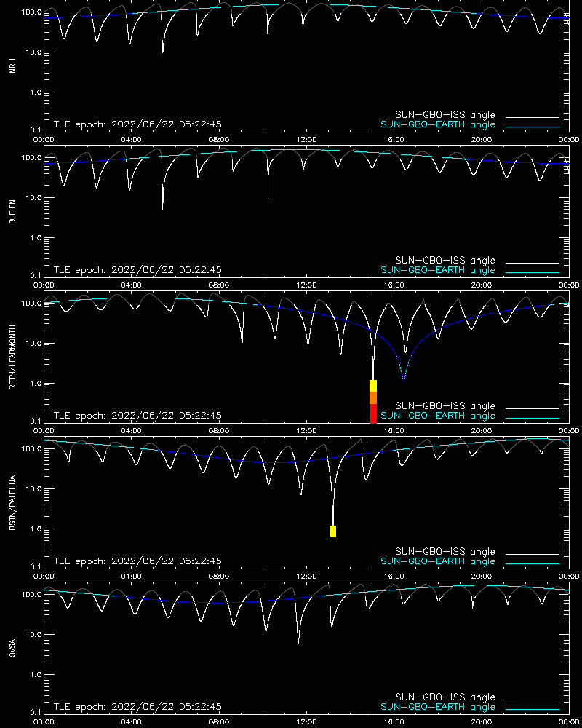Click the 0.1 y-axis label of OVSA plot
582x728 pixels.
36,712
